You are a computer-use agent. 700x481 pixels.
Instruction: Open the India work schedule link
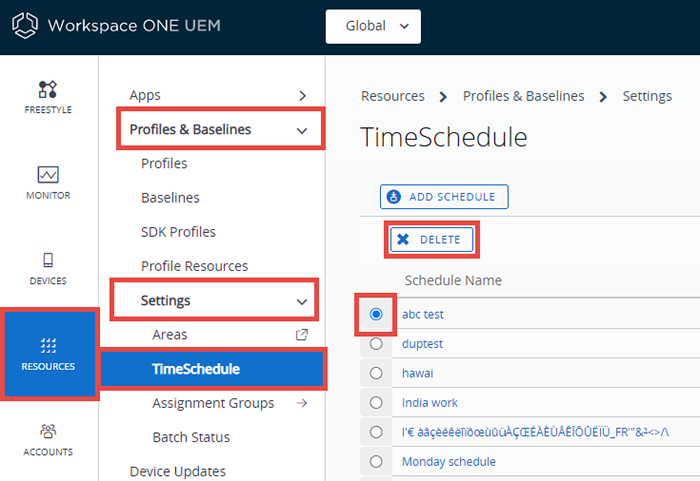click(x=429, y=403)
